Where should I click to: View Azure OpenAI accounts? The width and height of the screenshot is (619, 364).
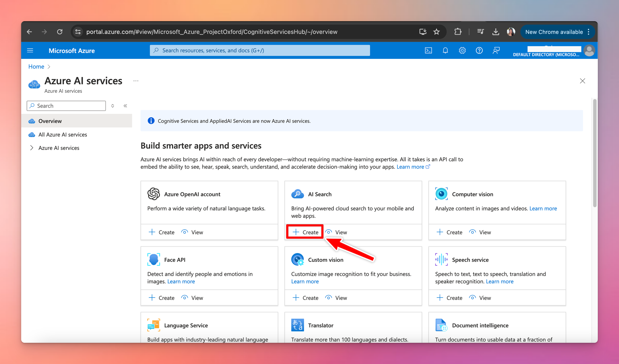(192, 232)
